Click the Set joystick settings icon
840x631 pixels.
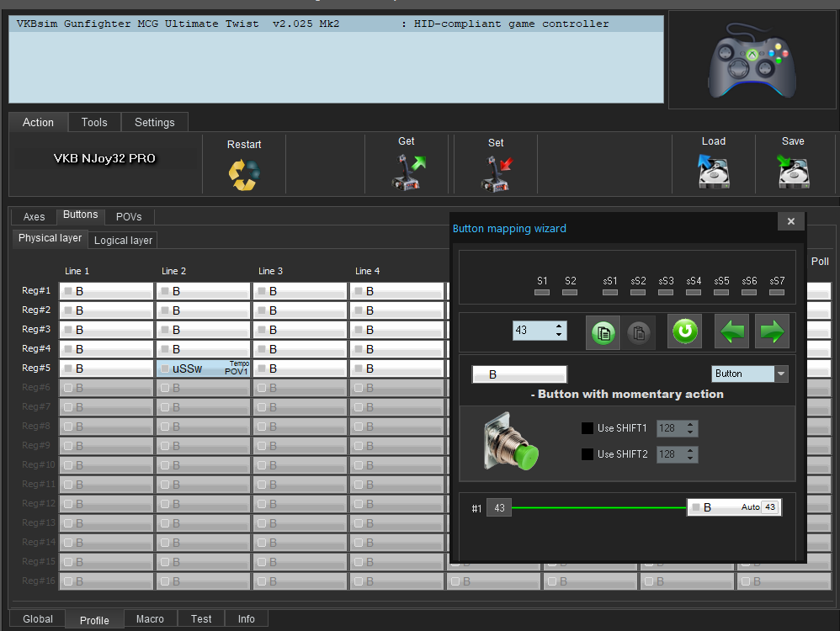496,172
